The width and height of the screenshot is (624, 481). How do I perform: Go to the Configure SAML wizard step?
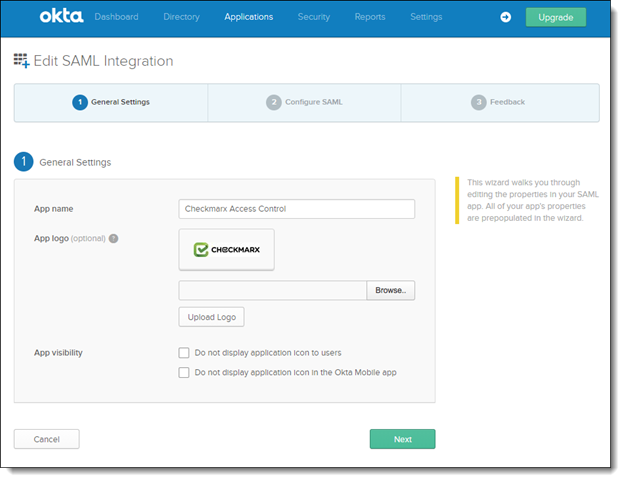pos(304,102)
